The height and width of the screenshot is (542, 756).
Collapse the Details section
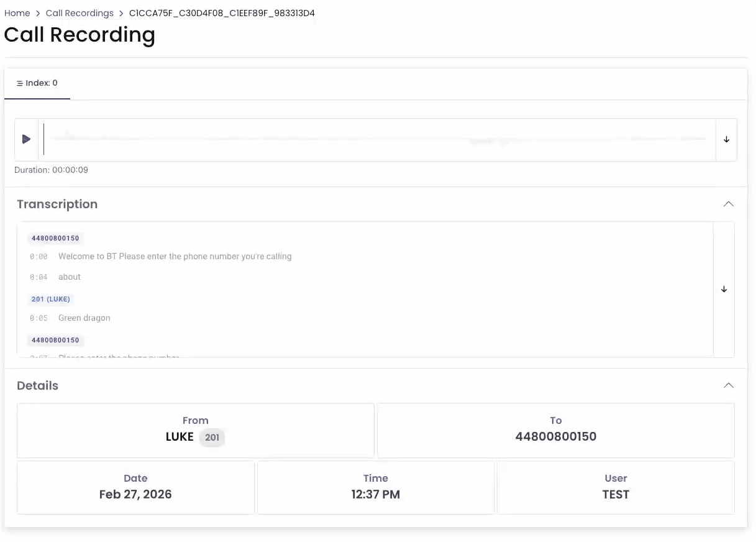728,385
